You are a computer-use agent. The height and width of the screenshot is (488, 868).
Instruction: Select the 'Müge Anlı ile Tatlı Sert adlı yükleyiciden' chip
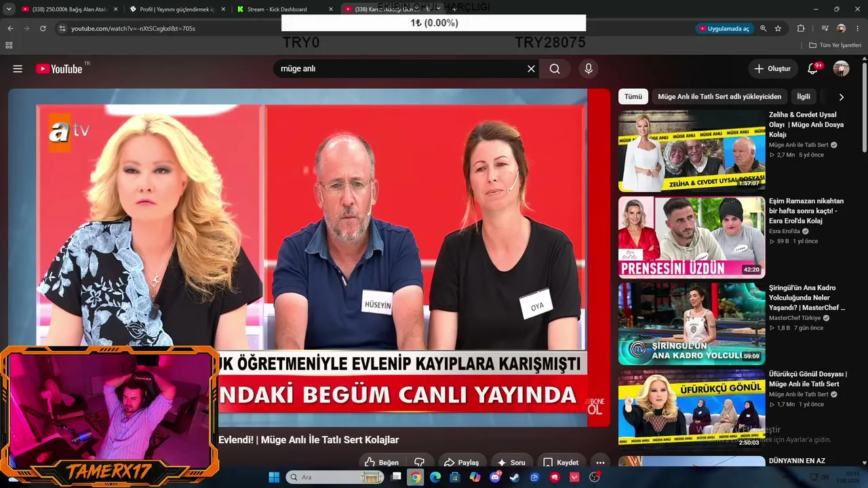click(719, 97)
